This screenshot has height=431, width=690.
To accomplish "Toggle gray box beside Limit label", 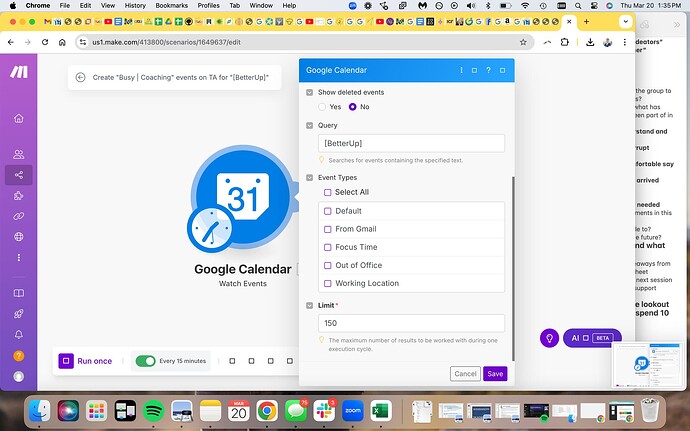I will coord(309,306).
